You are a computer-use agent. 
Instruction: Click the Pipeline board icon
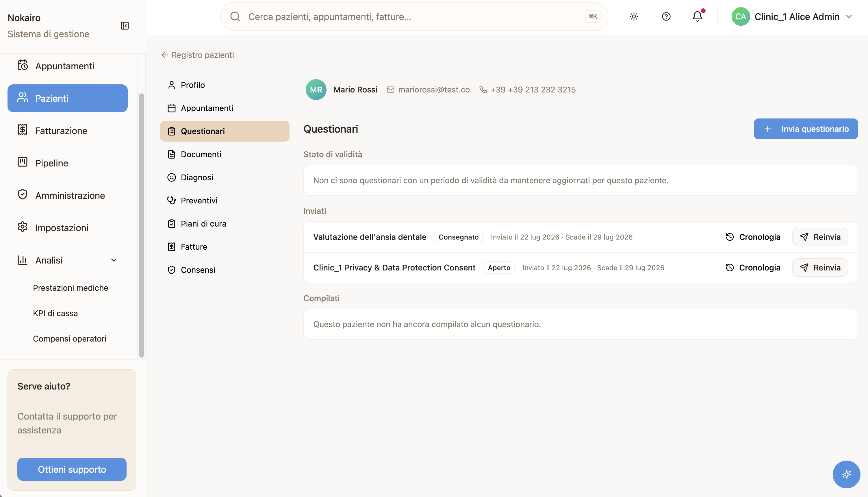coord(23,162)
